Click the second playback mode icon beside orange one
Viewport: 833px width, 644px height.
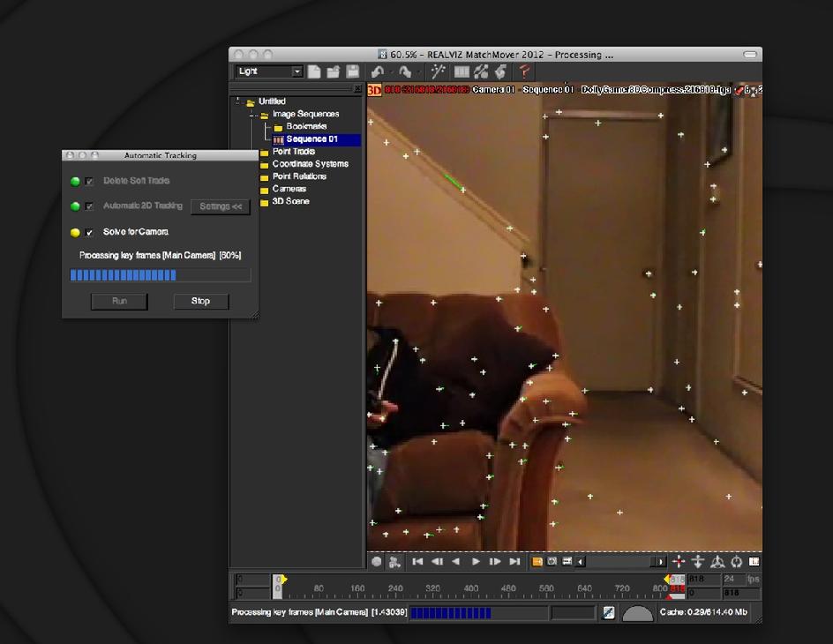click(x=552, y=562)
